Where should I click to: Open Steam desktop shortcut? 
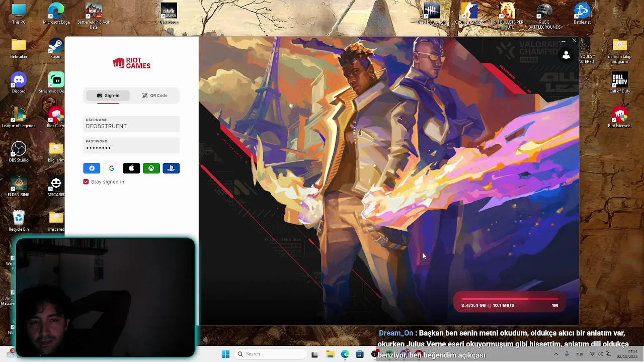pyautogui.click(x=56, y=48)
